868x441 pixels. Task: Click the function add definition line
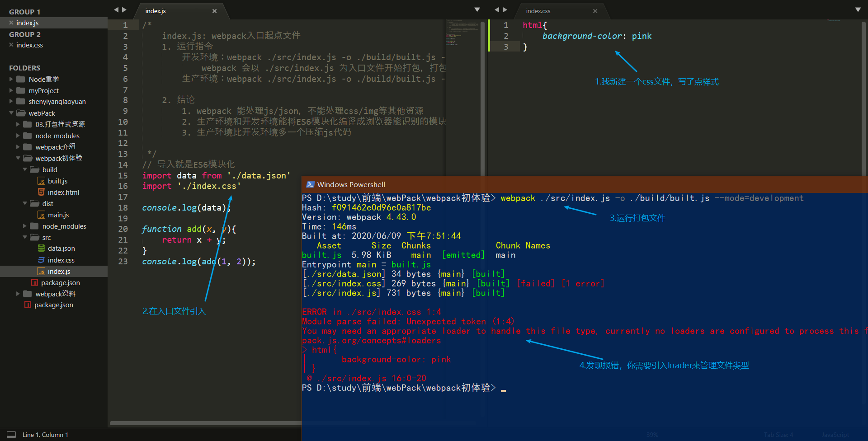pos(189,229)
